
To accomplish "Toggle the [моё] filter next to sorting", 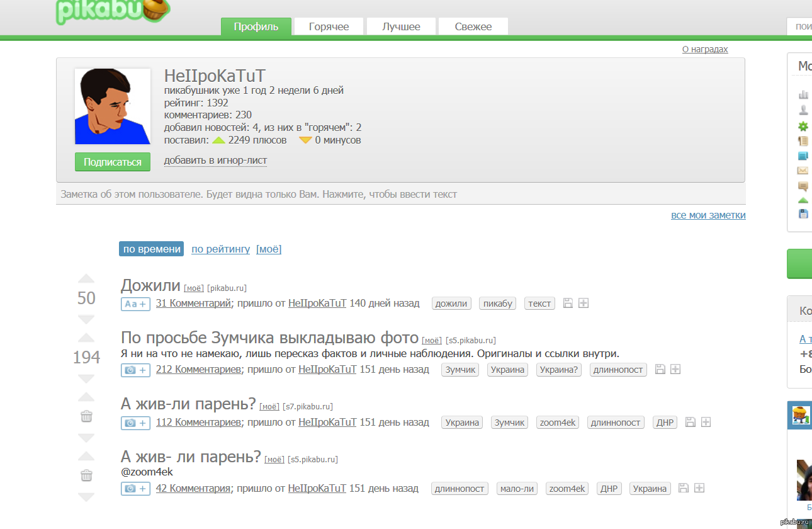I will (x=269, y=249).
